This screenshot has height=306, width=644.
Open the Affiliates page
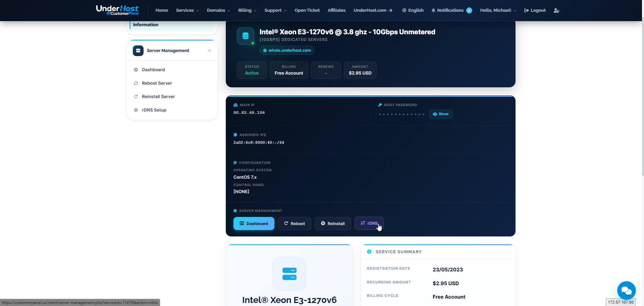tap(336, 10)
